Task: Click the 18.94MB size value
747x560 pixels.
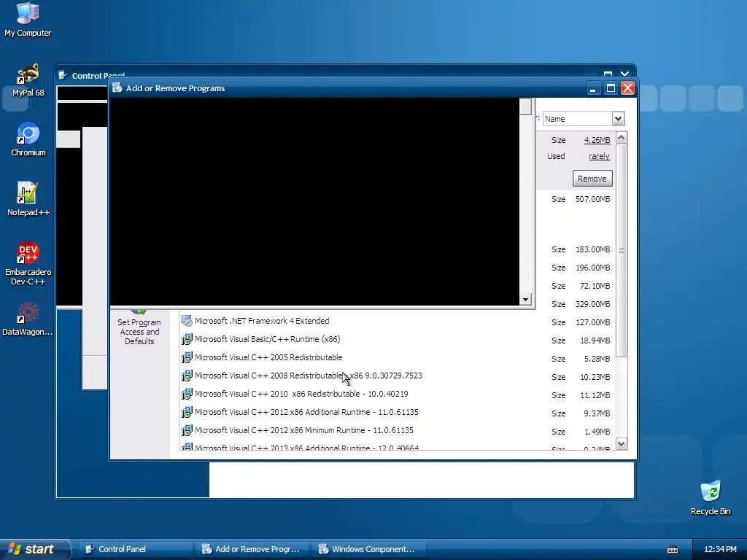Action: click(x=595, y=341)
